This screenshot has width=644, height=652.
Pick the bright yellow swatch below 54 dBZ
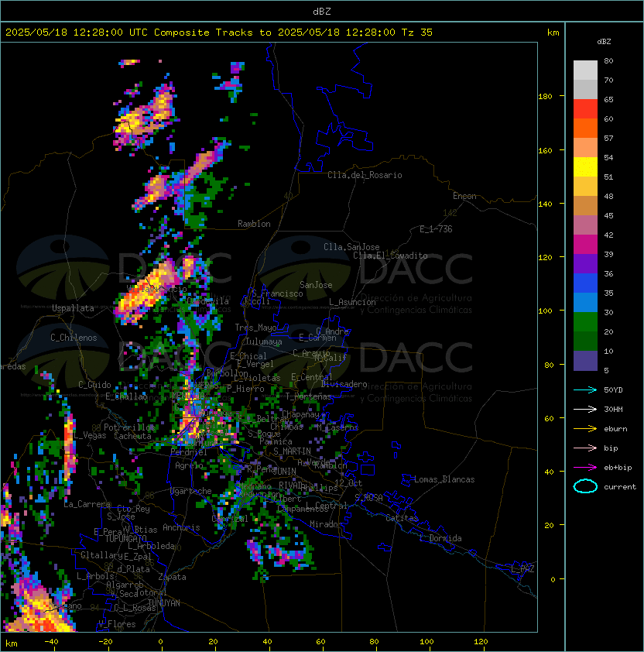click(585, 167)
